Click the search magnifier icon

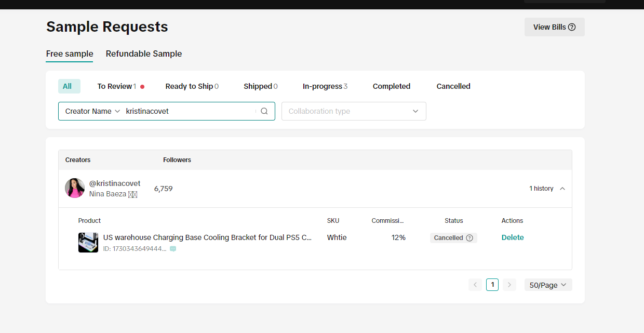click(x=264, y=111)
